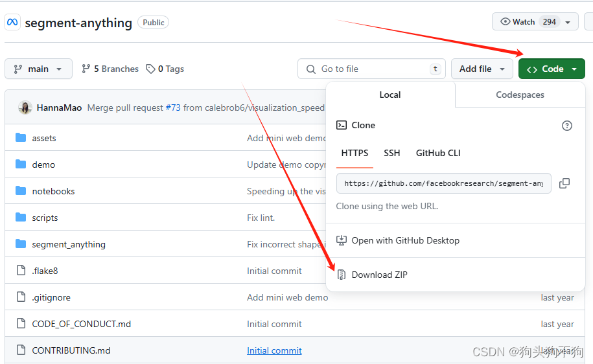Open the segment_anything folder name
Screen dimensions: 593x364
click(x=69, y=244)
